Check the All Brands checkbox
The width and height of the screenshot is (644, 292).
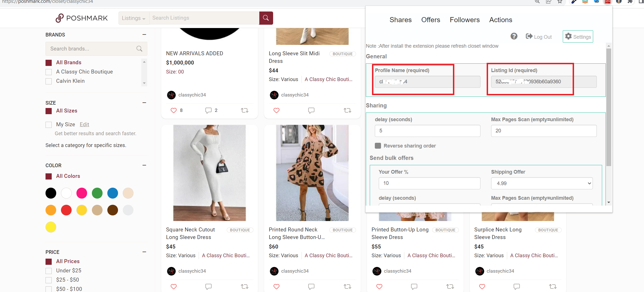tap(49, 63)
